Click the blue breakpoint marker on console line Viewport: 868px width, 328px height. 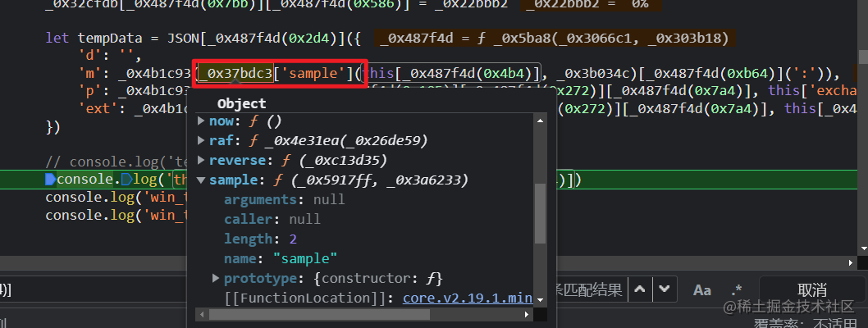pos(51,179)
